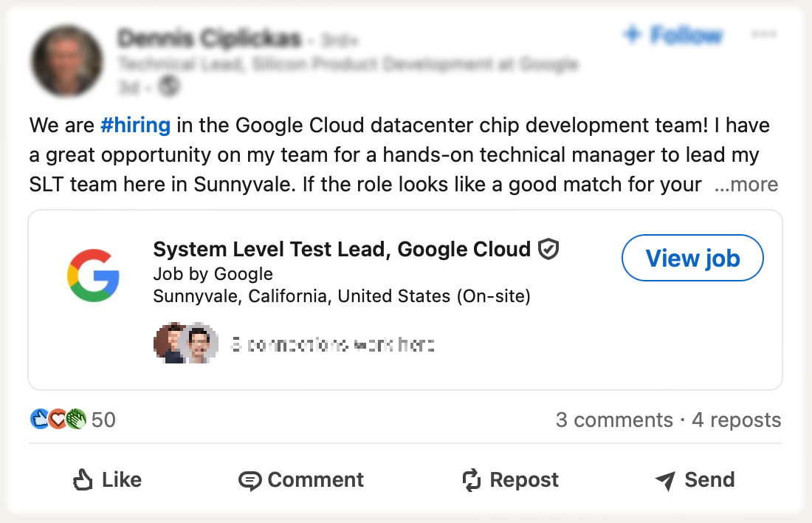Click the verified shield badge beside job title
This screenshot has height=523, width=812.
point(548,250)
